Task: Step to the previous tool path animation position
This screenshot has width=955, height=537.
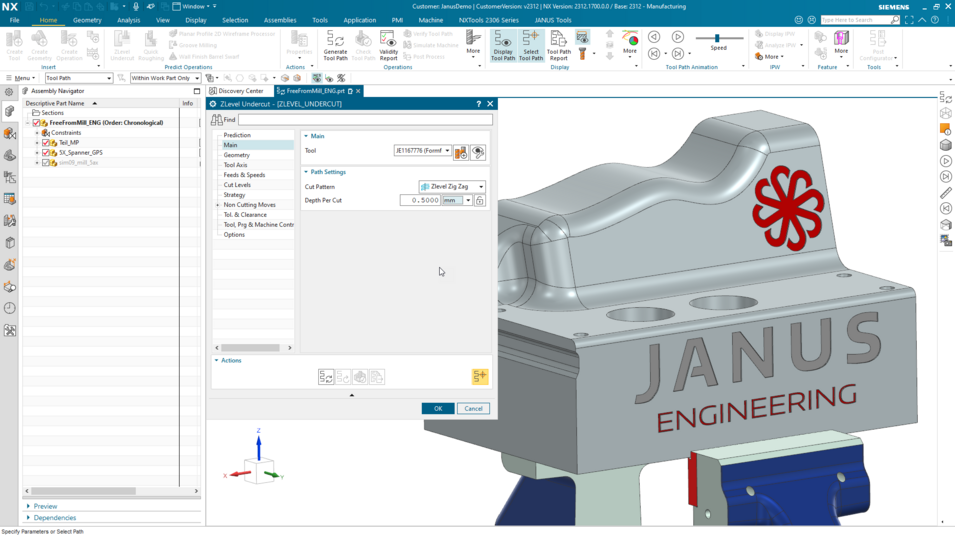Action: (x=654, y=54)
